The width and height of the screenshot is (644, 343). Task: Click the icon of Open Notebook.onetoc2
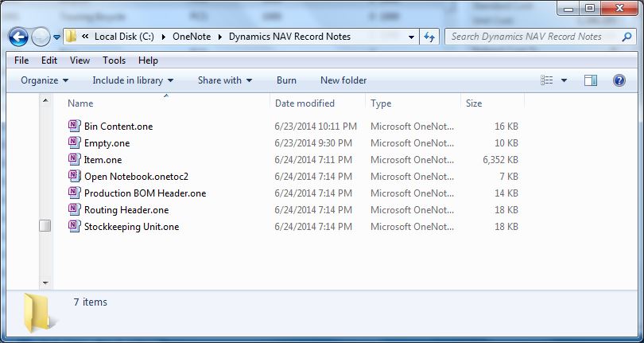point(75,177)
